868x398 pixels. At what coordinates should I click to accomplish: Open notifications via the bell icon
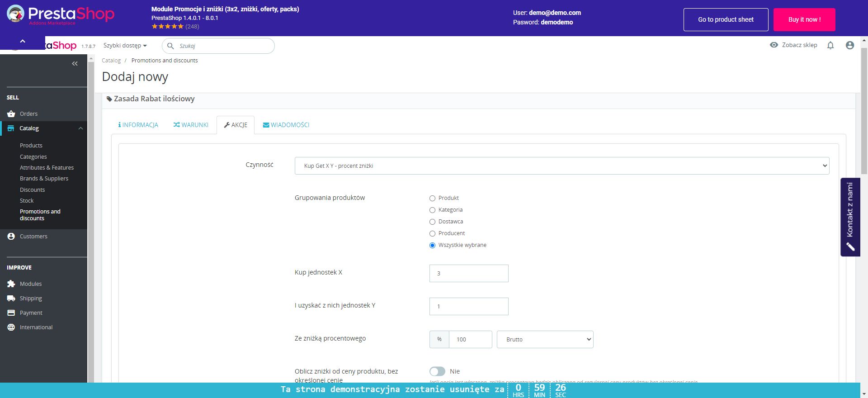pos(830,45)
